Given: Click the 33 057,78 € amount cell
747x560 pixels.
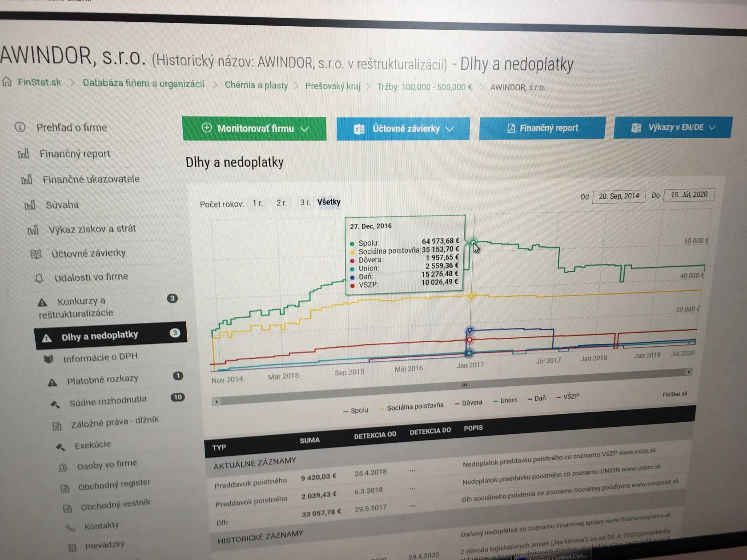Looking at the screenshot, I should tap(321, 513).
